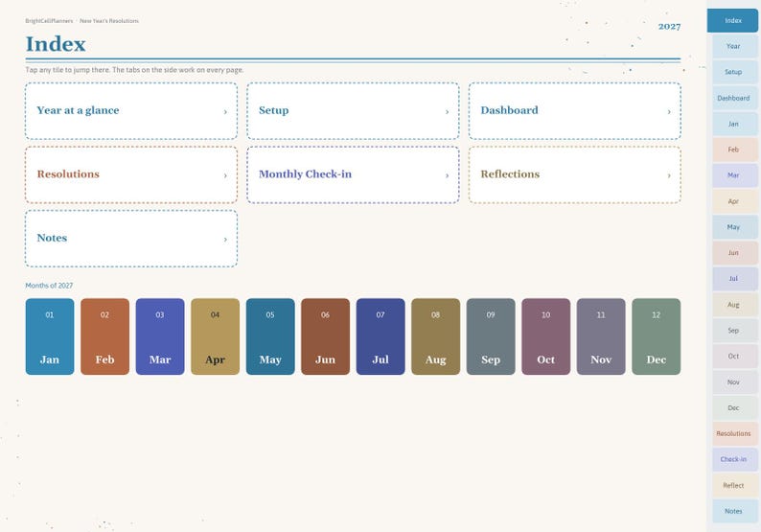
Task: Jump to the 01 Jan month card
Action: click(x=50, y=336)
